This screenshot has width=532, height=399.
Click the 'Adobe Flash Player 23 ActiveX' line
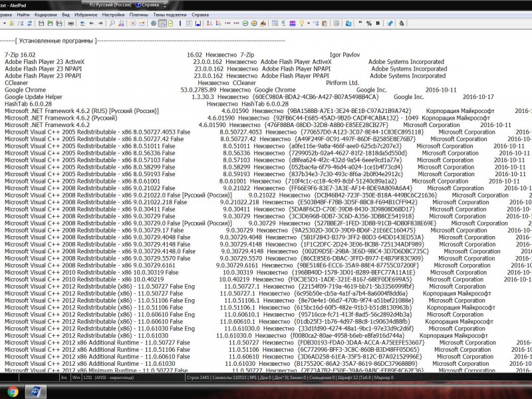coord(45,62)
